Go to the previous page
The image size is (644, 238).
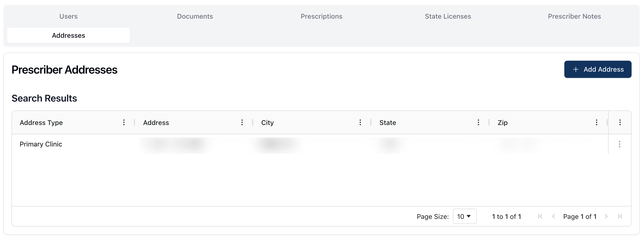click(554, 216)
